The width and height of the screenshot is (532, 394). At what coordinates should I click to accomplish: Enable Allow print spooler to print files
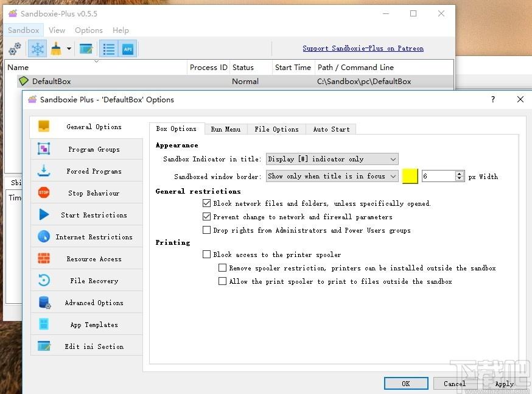pyautogui.click(x=222, y=281)
